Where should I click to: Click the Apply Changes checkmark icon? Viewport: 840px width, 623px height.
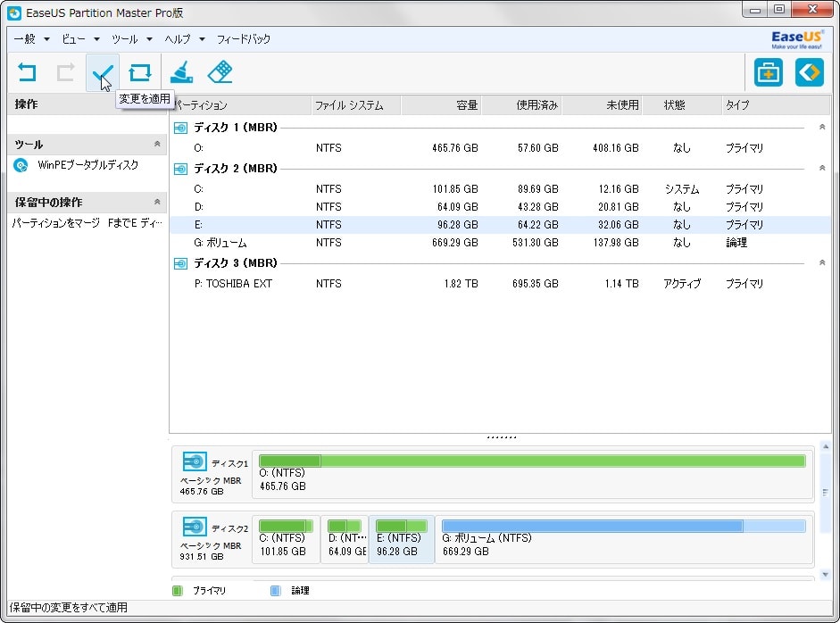tap(103, 72)
